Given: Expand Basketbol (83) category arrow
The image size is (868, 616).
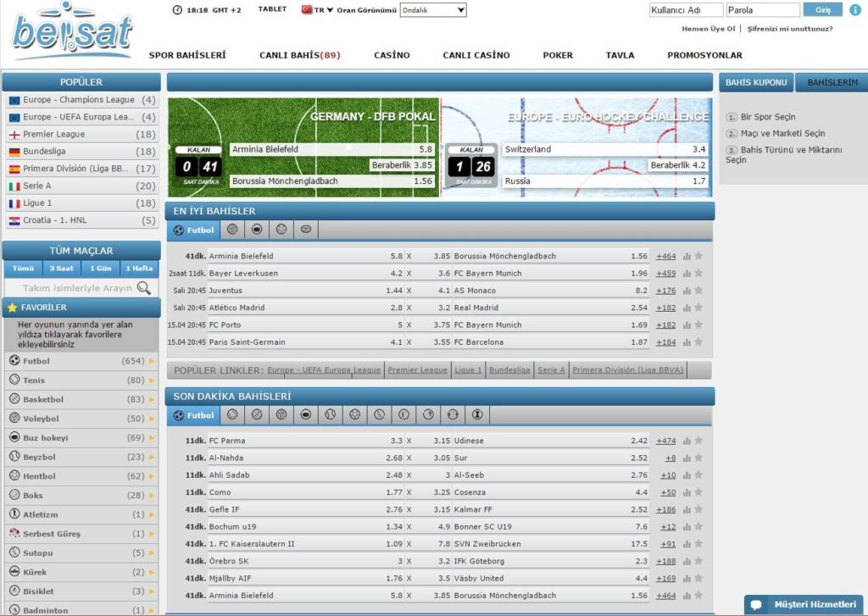Looking at the screenshot, I should pyautogui.click(x=152, y=399).
